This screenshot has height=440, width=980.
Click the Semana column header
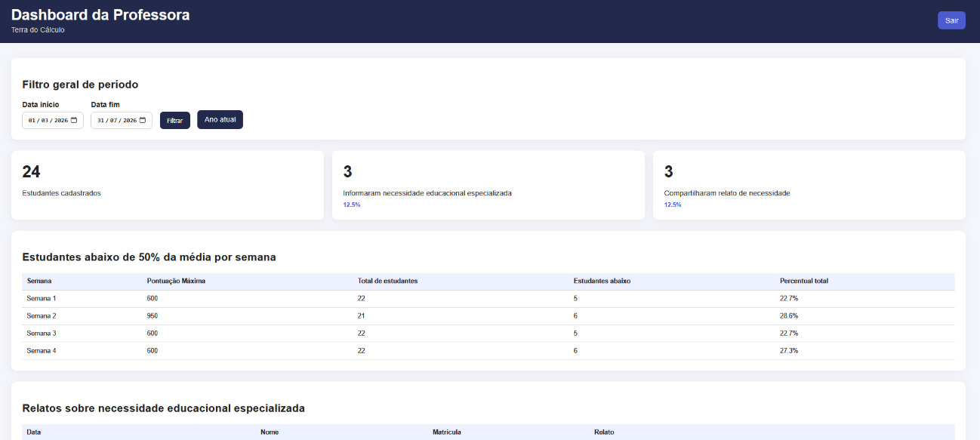pyautogui.click(x=39, y=281)
